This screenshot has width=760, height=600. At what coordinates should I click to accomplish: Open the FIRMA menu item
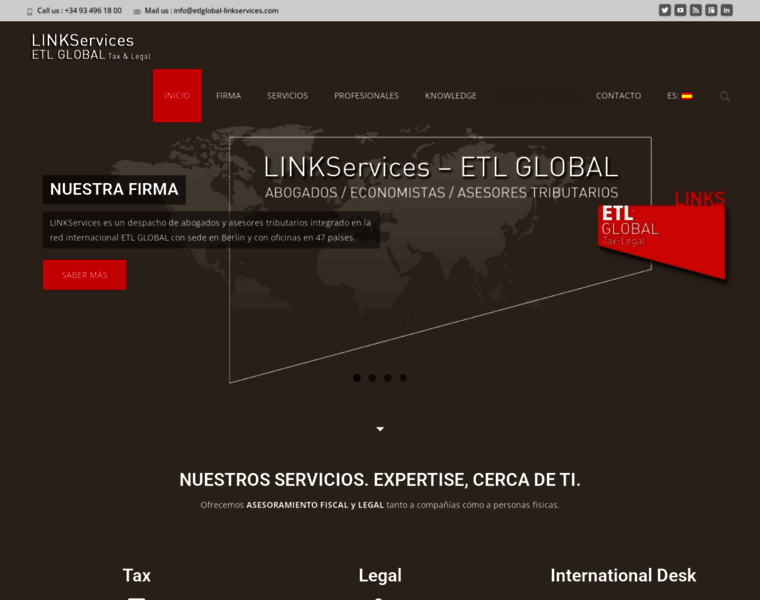click(x=228, y=96)
